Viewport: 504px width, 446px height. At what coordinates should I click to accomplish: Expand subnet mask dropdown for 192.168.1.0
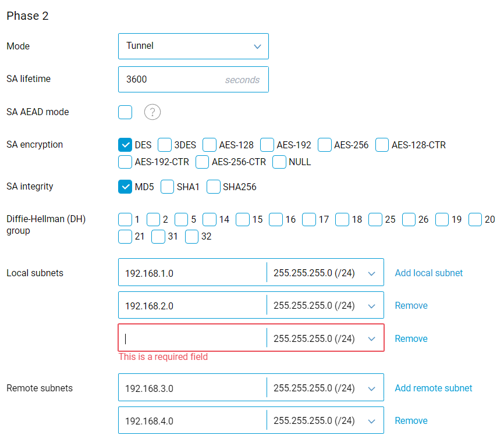[324, 273]
